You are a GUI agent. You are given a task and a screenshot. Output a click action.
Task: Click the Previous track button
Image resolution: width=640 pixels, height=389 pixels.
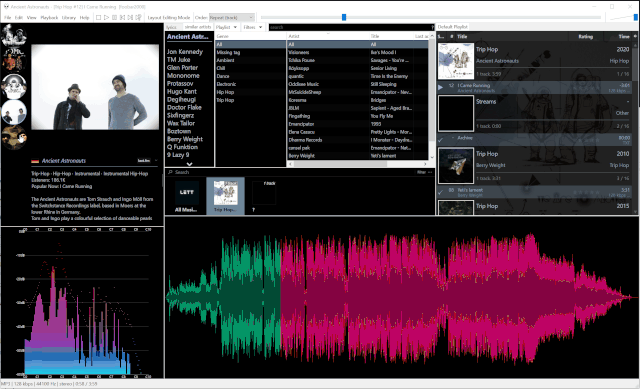122,18
